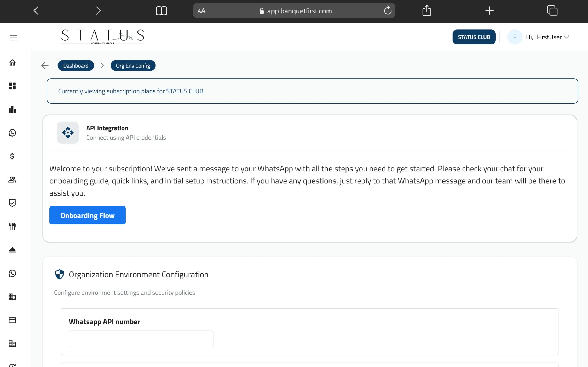Viewport: 588px width, 367px height.
Task: Select the dashboard grid icon
Action: pos(12,86)
